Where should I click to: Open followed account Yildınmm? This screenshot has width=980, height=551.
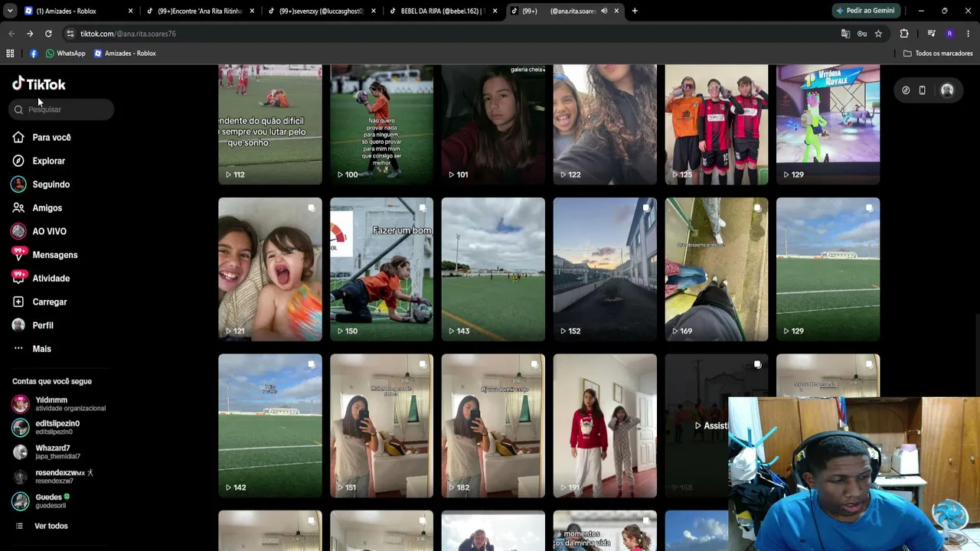[60, 403]
